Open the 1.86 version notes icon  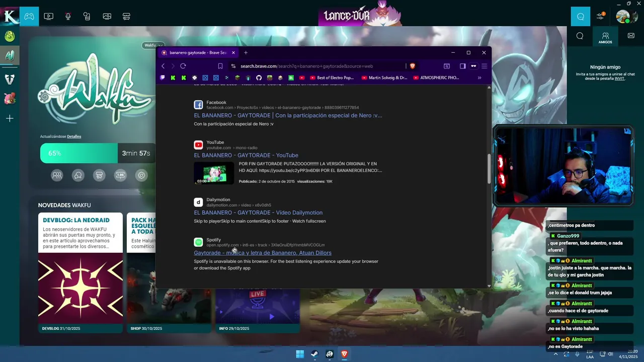[x=120, y=175]
